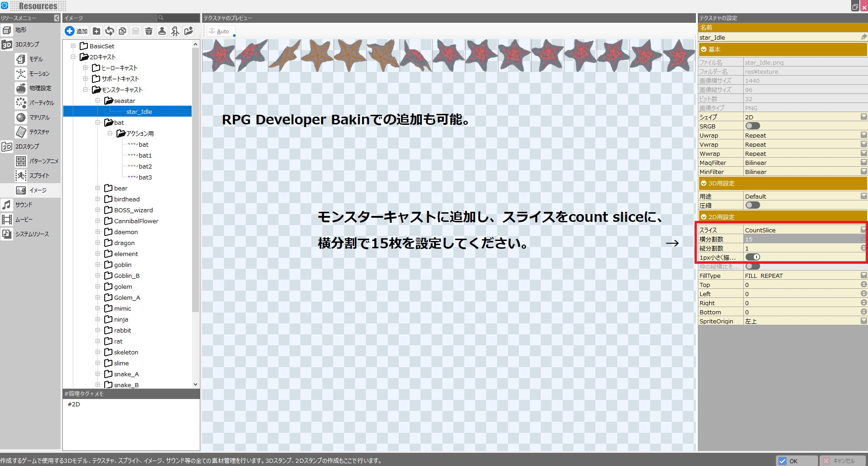
Task: Toggle the SRGB switch
Action: (752, 126)
